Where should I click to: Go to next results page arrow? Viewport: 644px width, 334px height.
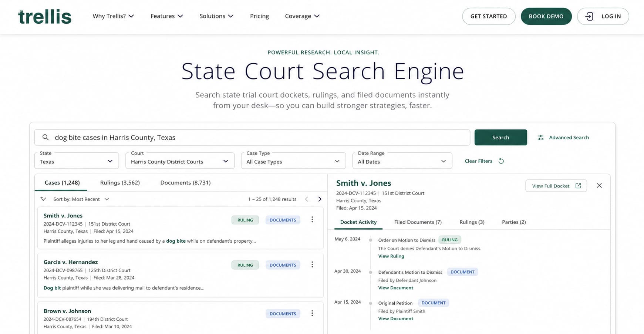pos(320,199)
